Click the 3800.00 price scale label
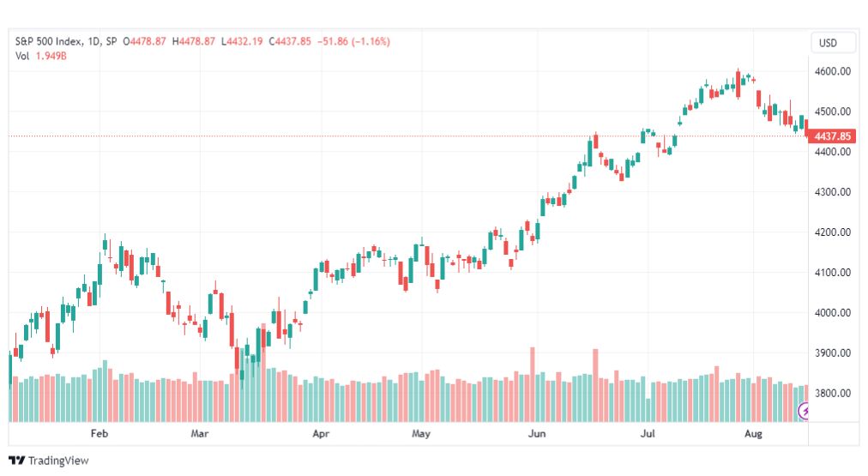Viewport: 868px width, 476px height. (x=833, y=394)
